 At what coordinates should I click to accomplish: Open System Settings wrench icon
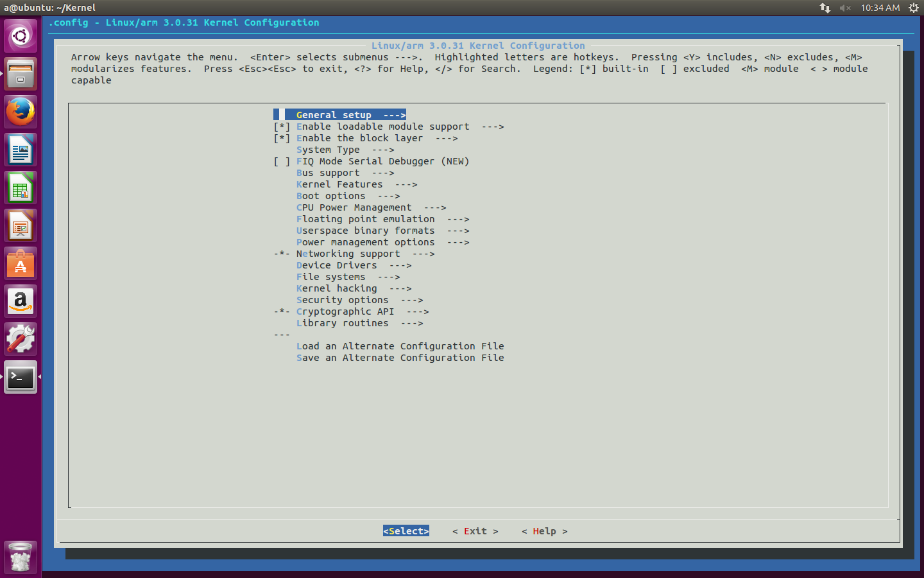pos(21,339)
